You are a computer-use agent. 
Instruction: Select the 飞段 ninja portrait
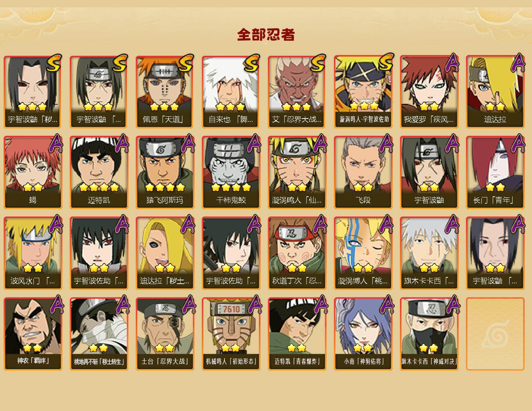(x=363, y=172)
